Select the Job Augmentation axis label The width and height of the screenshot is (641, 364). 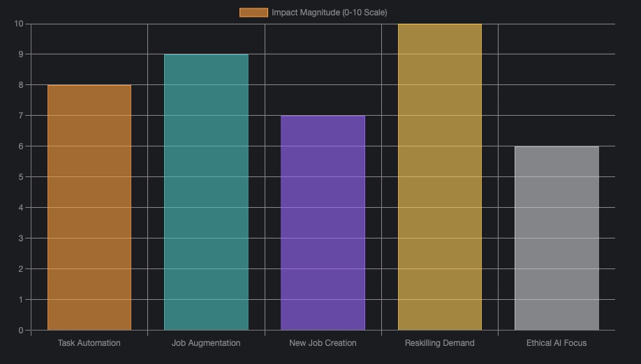(206, 343)
